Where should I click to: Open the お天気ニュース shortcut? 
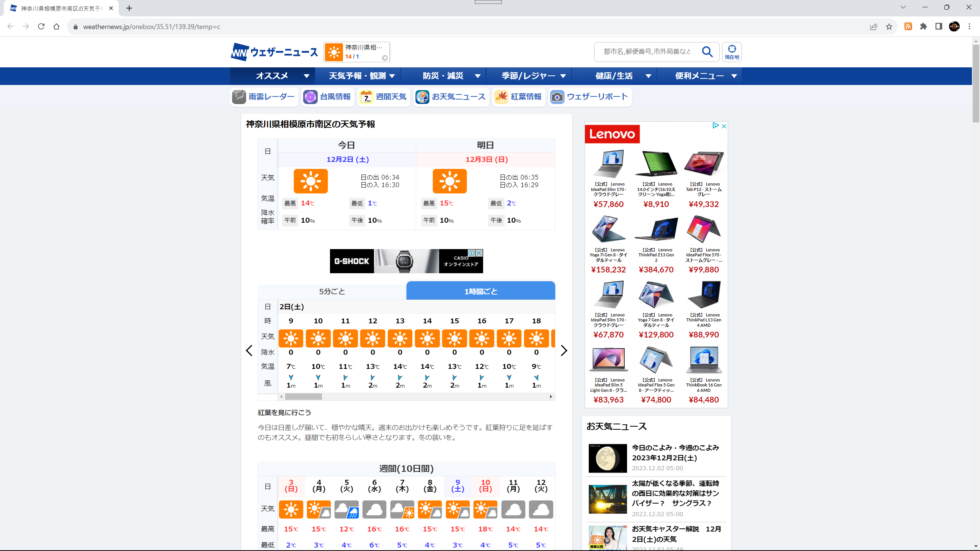tap(451, 97)
